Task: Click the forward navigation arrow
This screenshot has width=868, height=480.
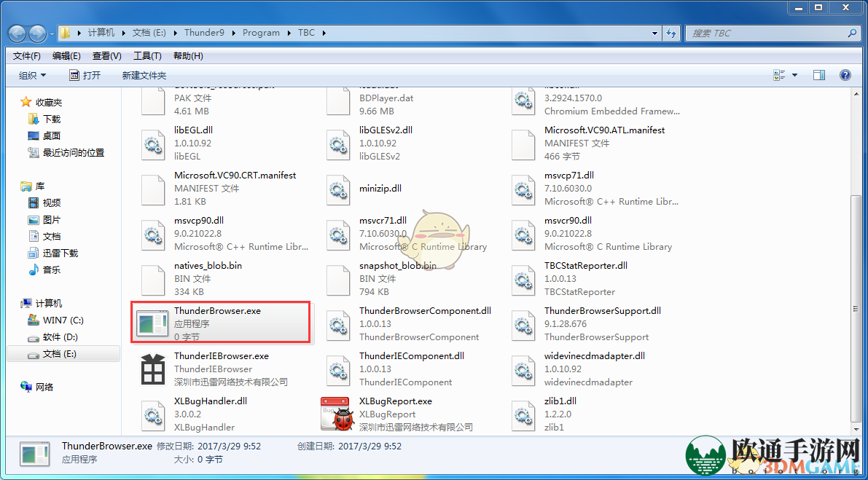Action: coord(37,33)
